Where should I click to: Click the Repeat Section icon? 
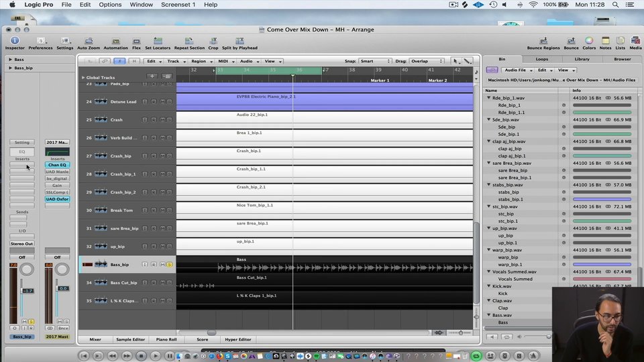pos(189,43)
